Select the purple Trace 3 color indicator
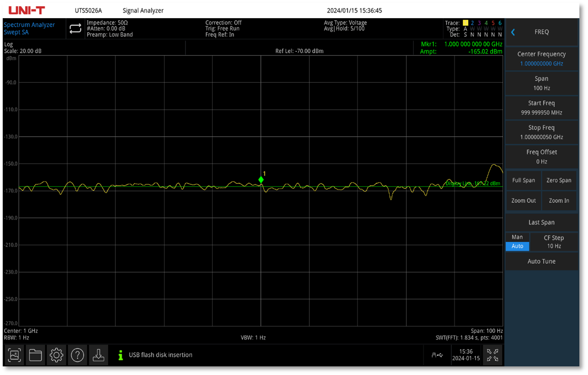The height and width of the screenshot is (375, 588). pos(479,23)
